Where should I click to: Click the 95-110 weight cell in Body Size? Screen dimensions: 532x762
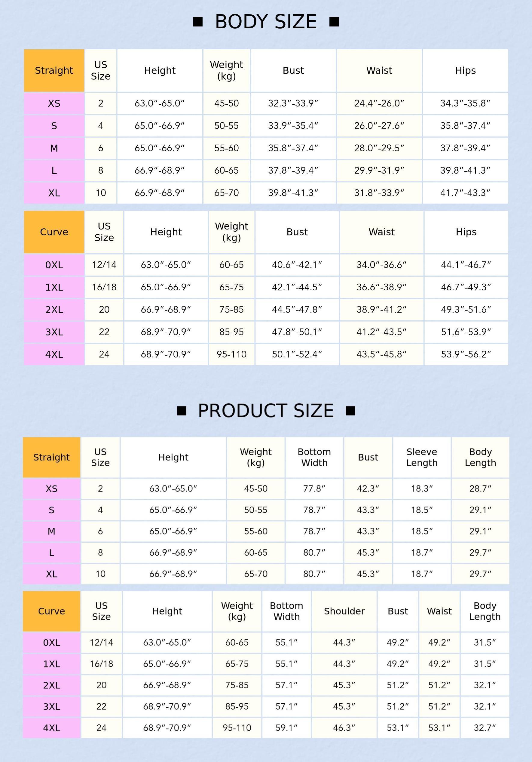(231, 354)
